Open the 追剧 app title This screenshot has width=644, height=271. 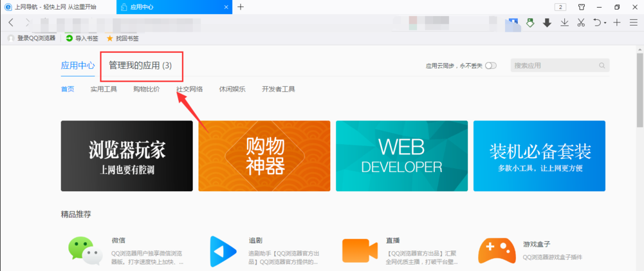click(x=255, y=241)
